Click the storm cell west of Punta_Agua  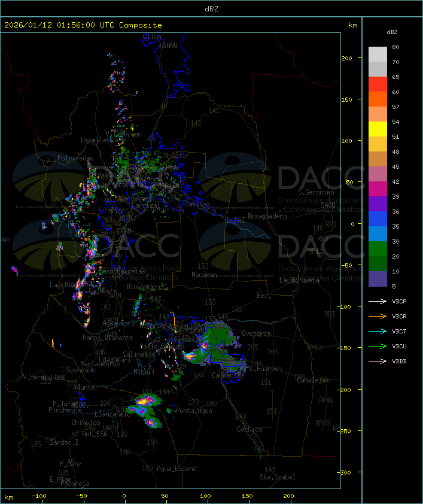coord(169,411)
